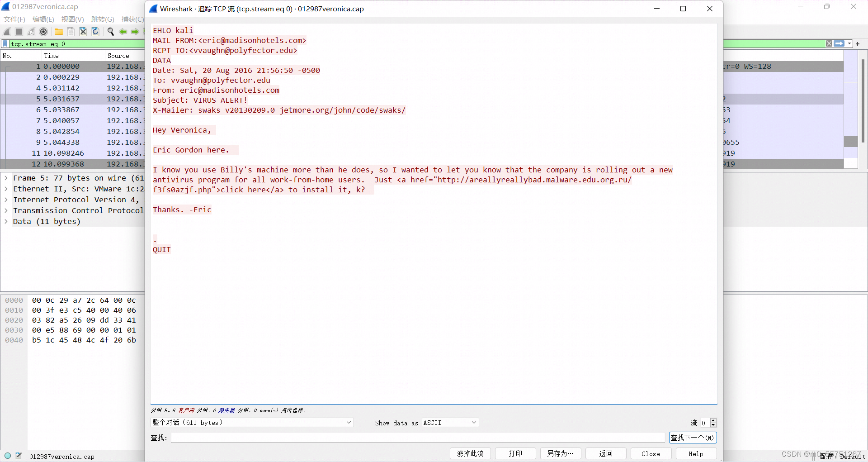Open 跳转(G) menu in main window
868x462 pixels.
coord(103,19)
